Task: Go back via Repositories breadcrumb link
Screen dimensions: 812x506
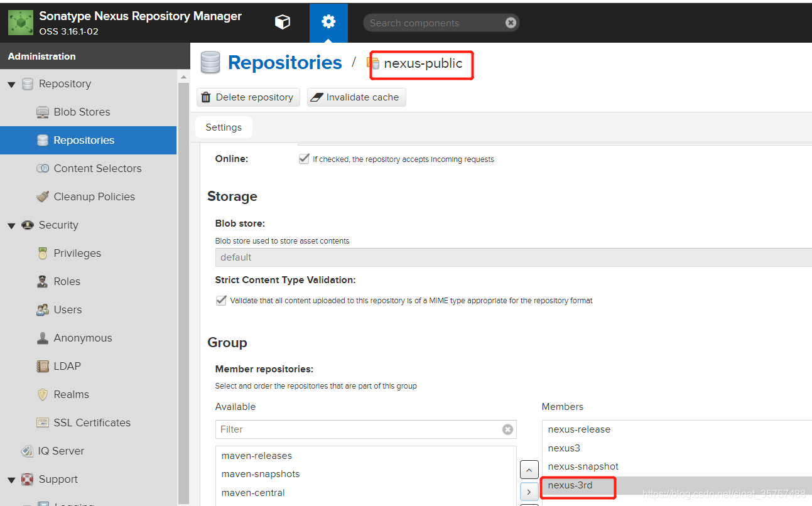Action: coord(285,63)
